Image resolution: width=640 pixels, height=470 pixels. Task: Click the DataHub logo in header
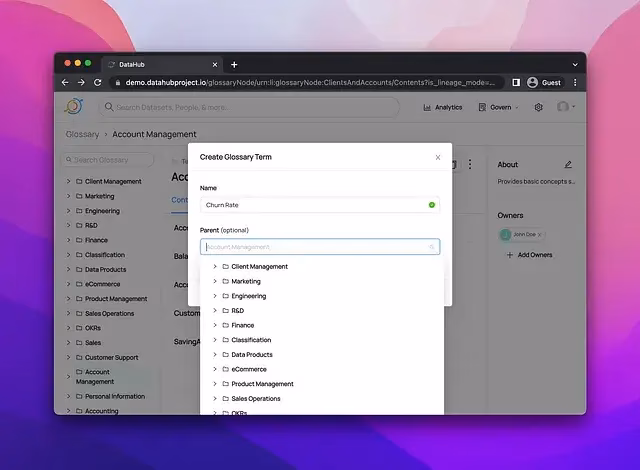(x=73, y=107)
